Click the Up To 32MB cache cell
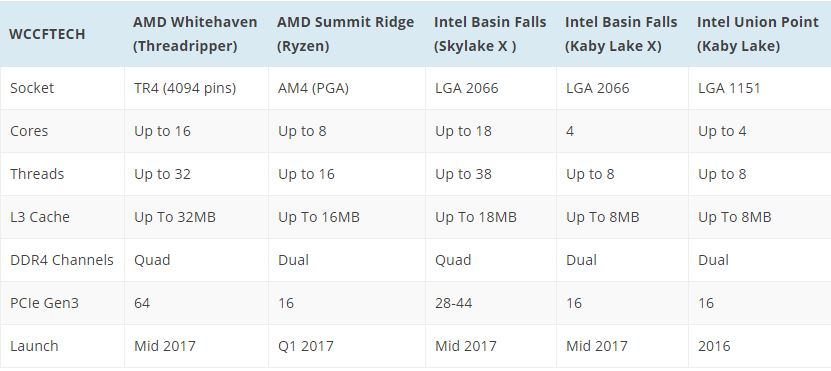 (x=175, y=217)
